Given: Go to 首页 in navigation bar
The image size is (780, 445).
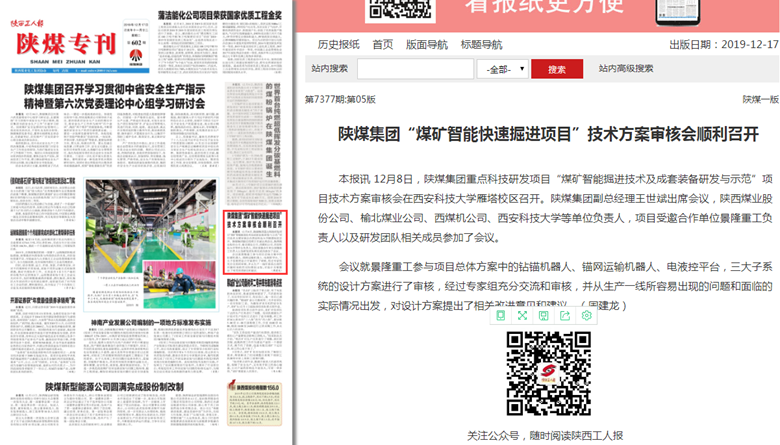Looking at the screenshot, I should point(382,45).
